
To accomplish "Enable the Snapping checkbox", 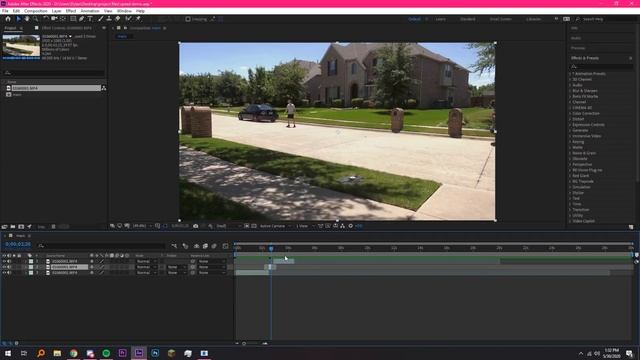I will point(188,19).
